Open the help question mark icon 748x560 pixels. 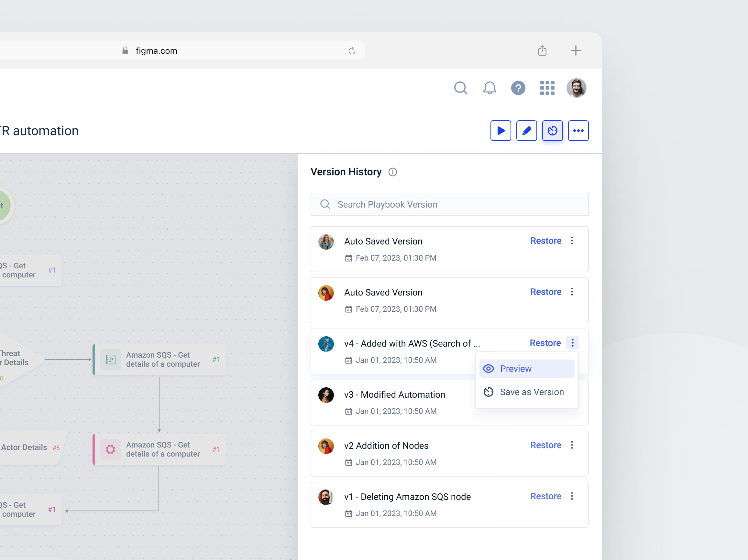(518, 88)
